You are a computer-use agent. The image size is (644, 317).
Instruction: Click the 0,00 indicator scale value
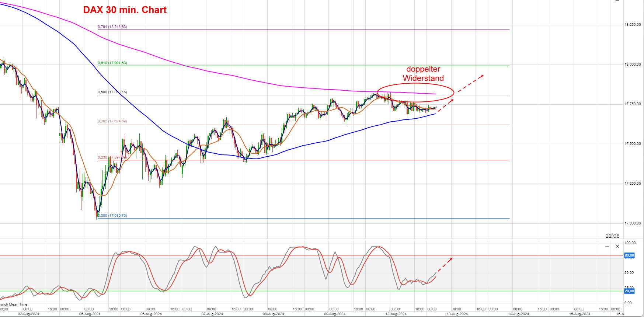click(628, 303)
